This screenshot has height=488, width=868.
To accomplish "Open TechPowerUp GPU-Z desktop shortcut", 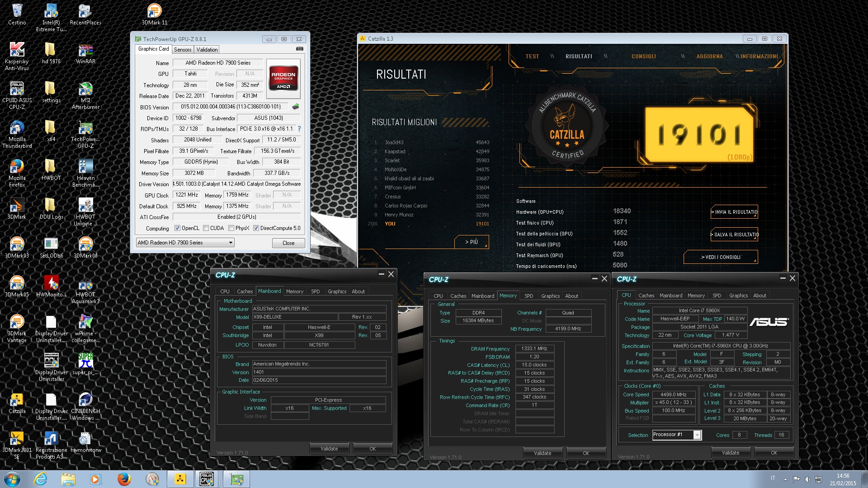I will click(85, 134).
